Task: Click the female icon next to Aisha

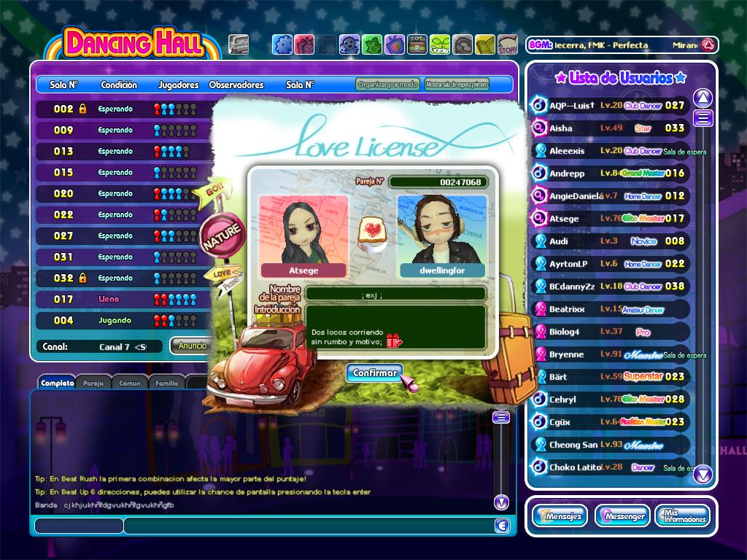Action: click(539, 128)
